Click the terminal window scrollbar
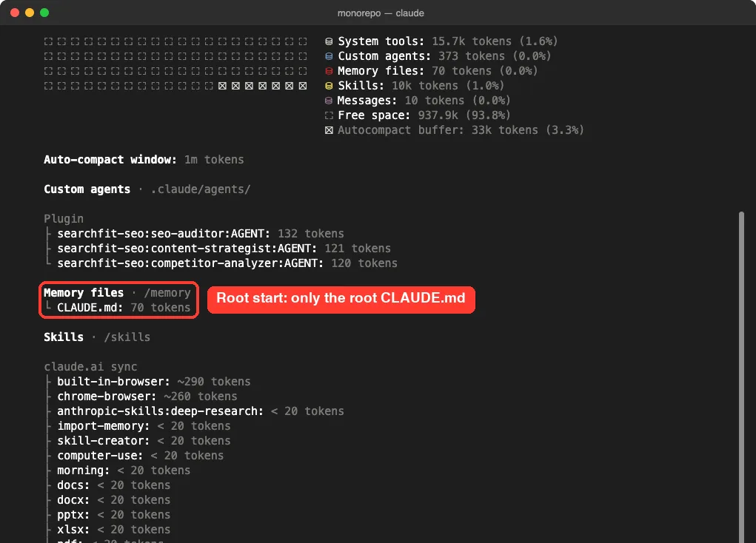Image resolution: width=756 pixels, height=543 pixels. click(741, 377)
